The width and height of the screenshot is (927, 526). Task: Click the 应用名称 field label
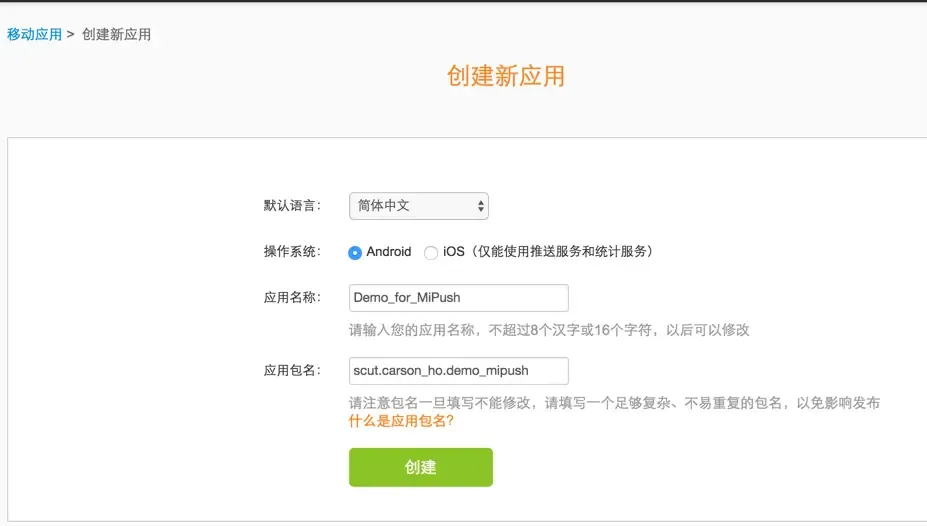[292, 298]
